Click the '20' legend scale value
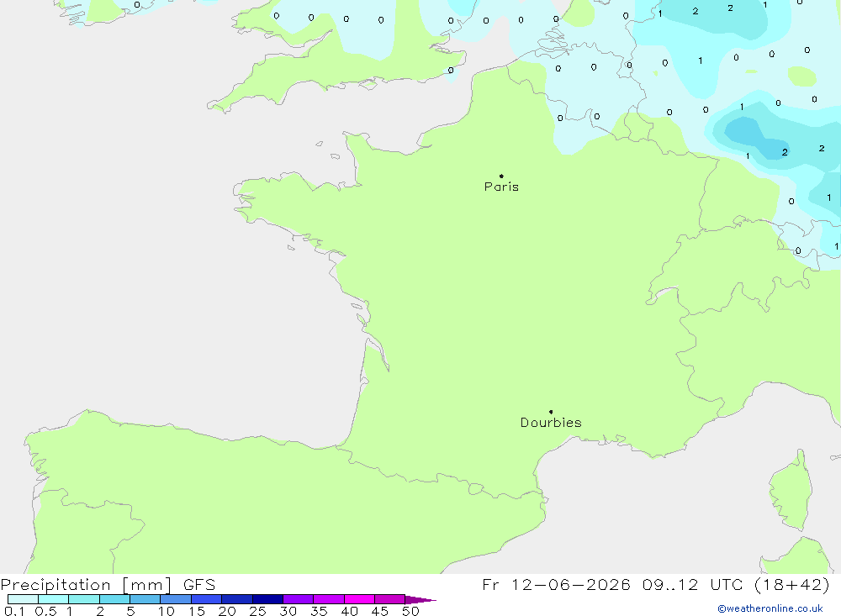The height and width of the screenshot is (616, 841). (227, 611)
